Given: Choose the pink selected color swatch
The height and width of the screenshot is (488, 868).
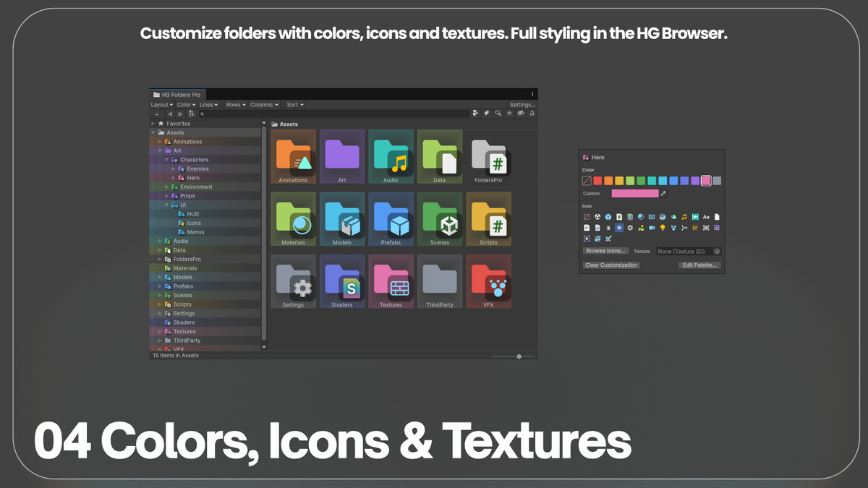Looking at the screenshot, I should [706, 181].
